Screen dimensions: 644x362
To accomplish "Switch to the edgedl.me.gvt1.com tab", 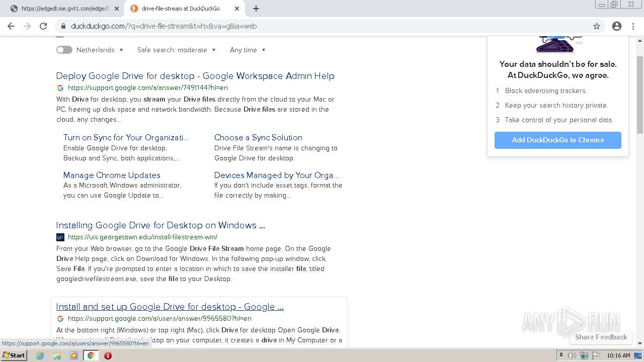I will pyautogui.click(x=65, y=9).
